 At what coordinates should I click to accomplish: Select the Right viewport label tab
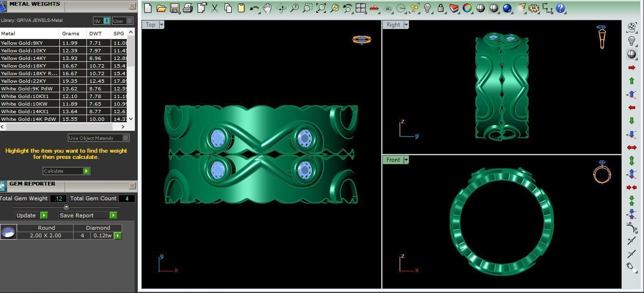393,25
